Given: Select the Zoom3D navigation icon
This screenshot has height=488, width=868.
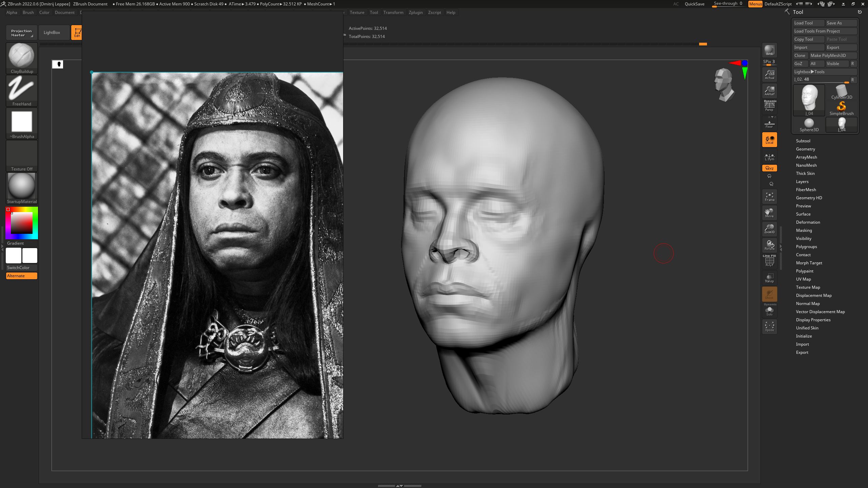Looking at the screenshot, I should [769, 229].
